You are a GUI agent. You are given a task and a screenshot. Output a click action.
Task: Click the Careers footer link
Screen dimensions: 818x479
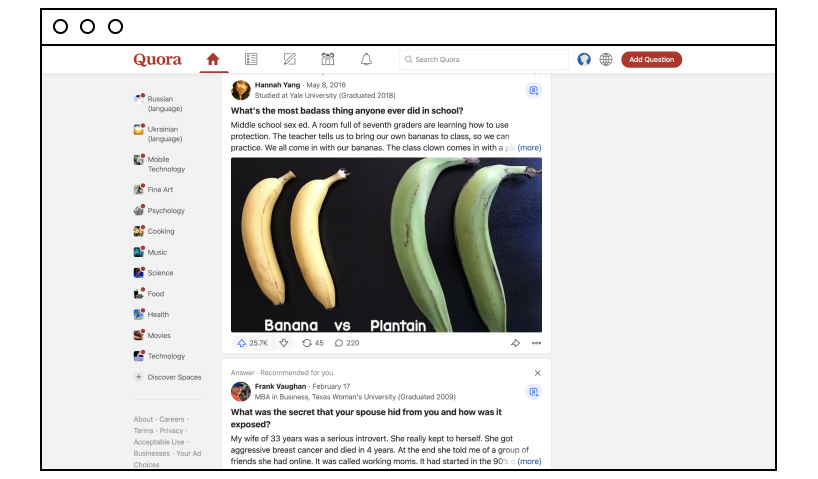[172, 419]
